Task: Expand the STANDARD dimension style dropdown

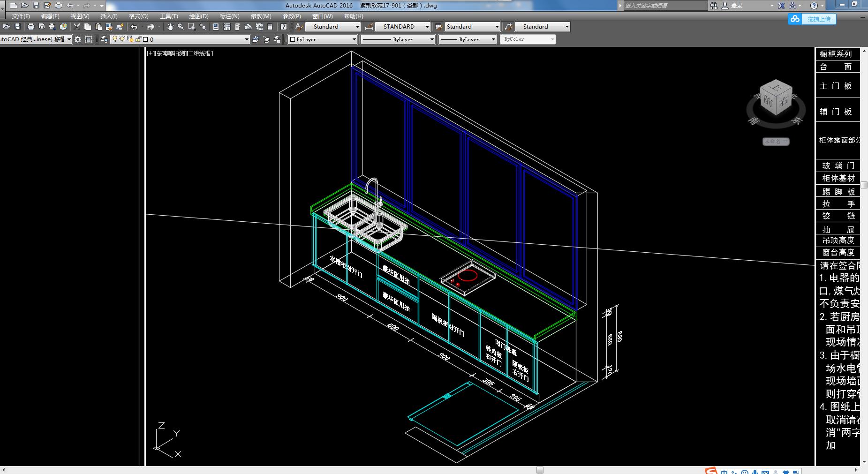Action: pos(427,27)
